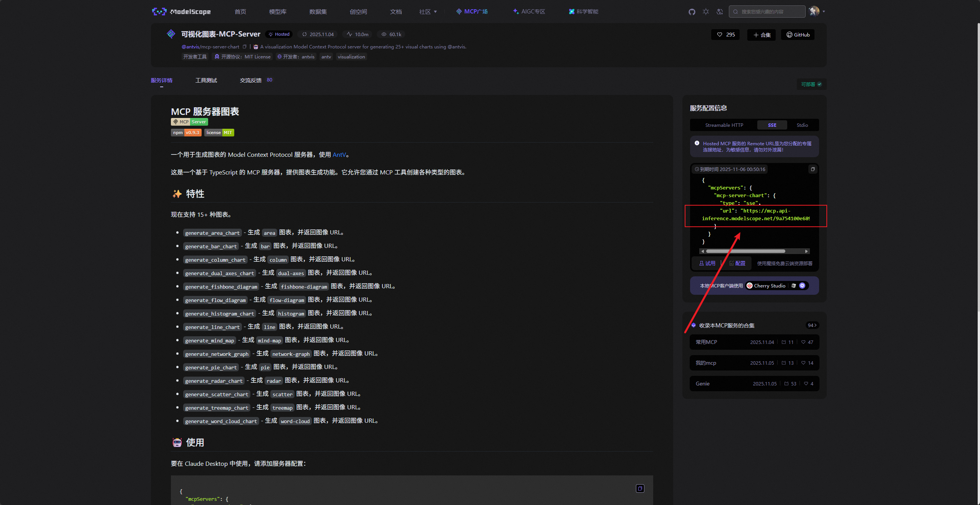Image resolution: width=980 pixels, height=505 pixels.
Task: Click the ModelScope logo
Action: click(181, 12)
